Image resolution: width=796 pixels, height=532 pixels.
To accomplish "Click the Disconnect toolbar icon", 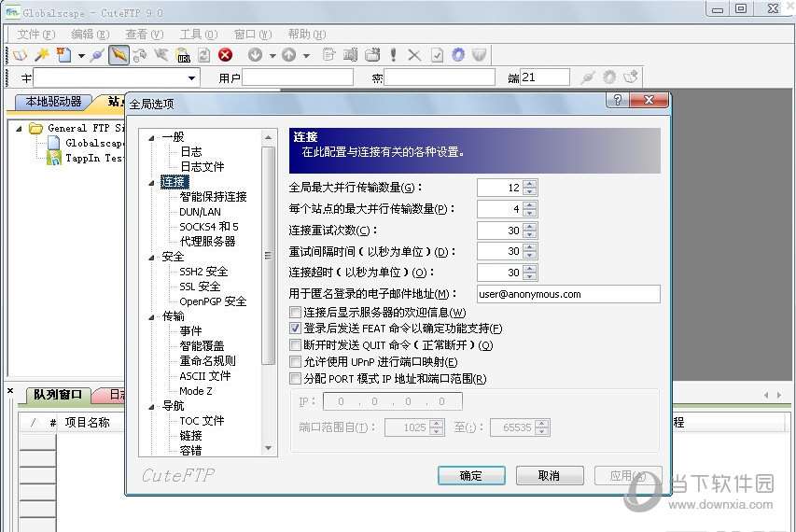I will click(161, 55).
